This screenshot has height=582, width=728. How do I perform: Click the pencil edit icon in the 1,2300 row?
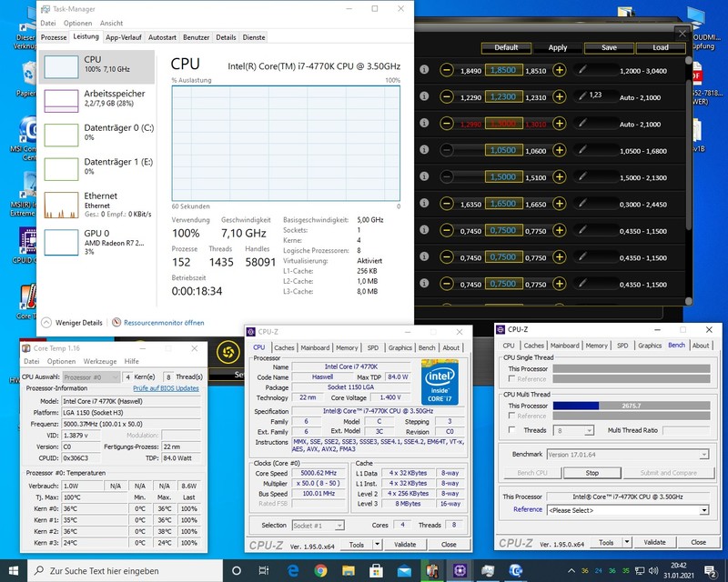point(582,96)
